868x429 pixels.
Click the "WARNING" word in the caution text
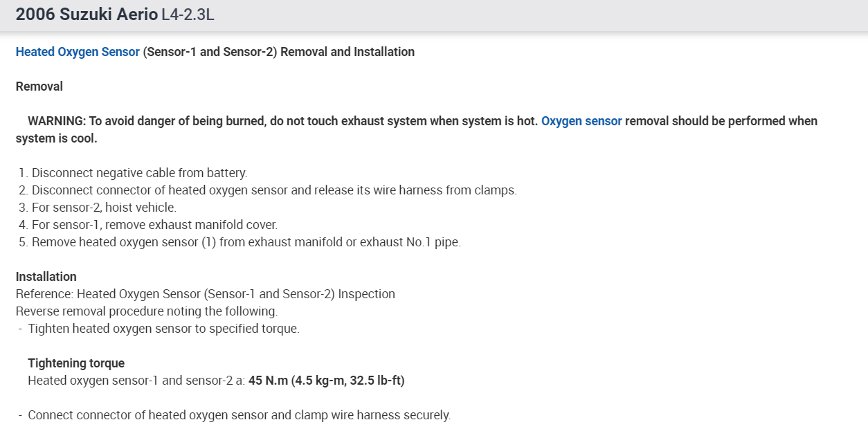[56, 121]
